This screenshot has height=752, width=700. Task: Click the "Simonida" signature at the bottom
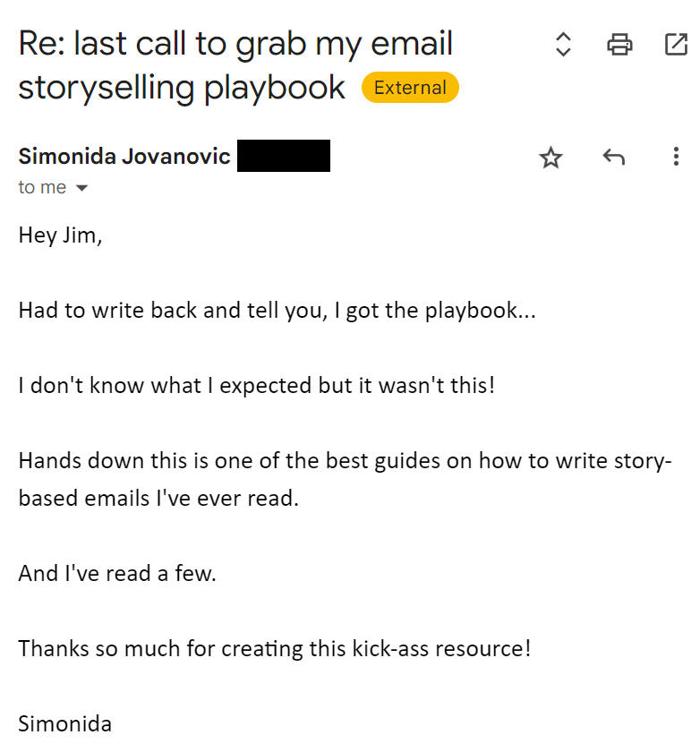tap(65, 723)
